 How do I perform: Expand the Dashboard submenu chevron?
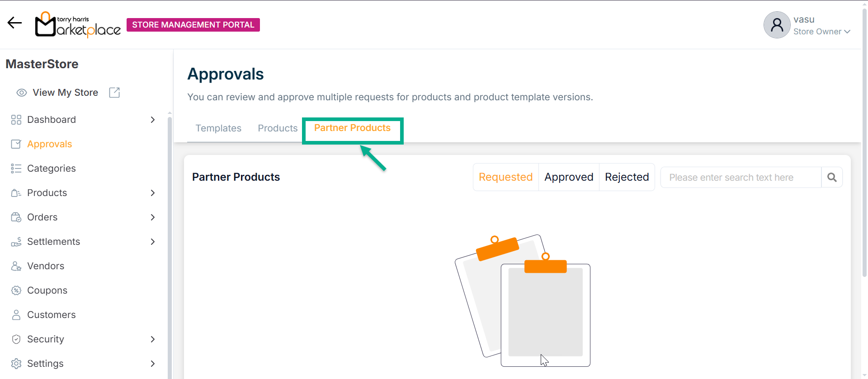[x=153, y=120]
